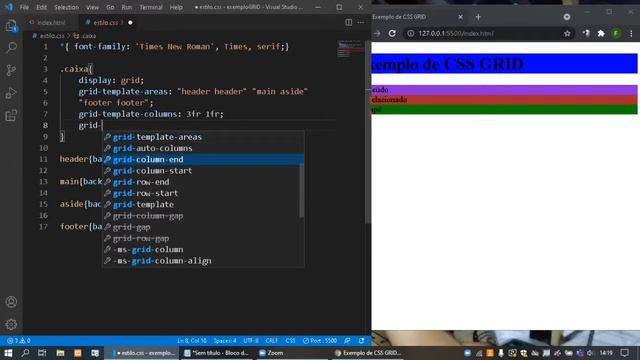Open the Chrome three-dot menu

click(631, 33)
